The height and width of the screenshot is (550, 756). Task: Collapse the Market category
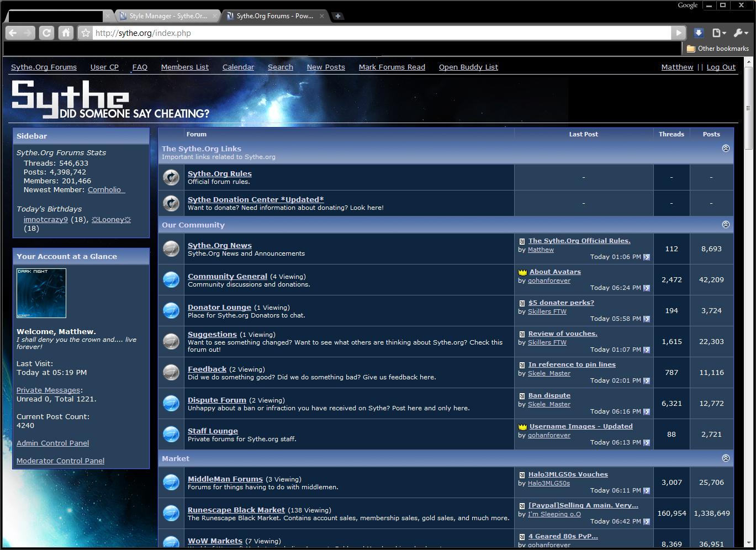[726, 458]
